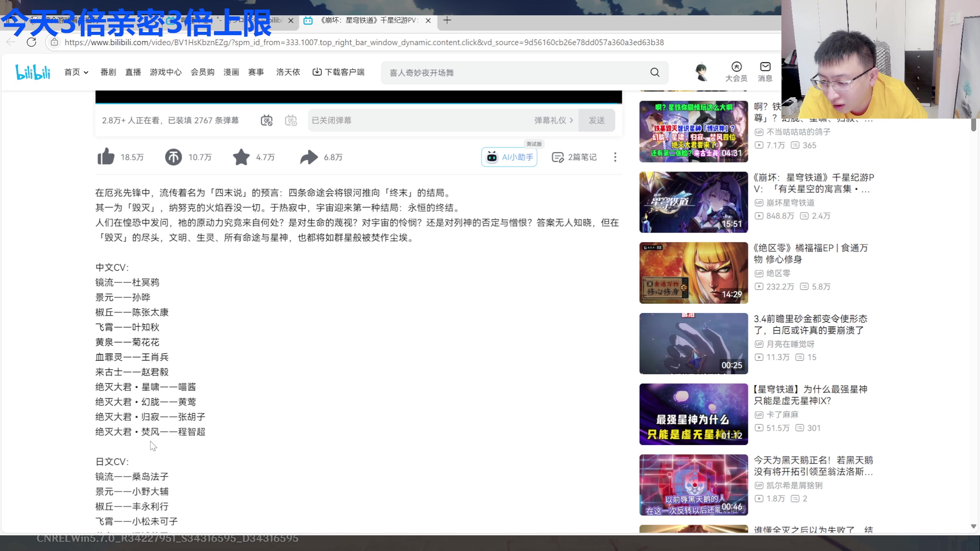980x551 pixels.
Task: Select the 千星纪游PV browser tab
Action: coord(367,20)
